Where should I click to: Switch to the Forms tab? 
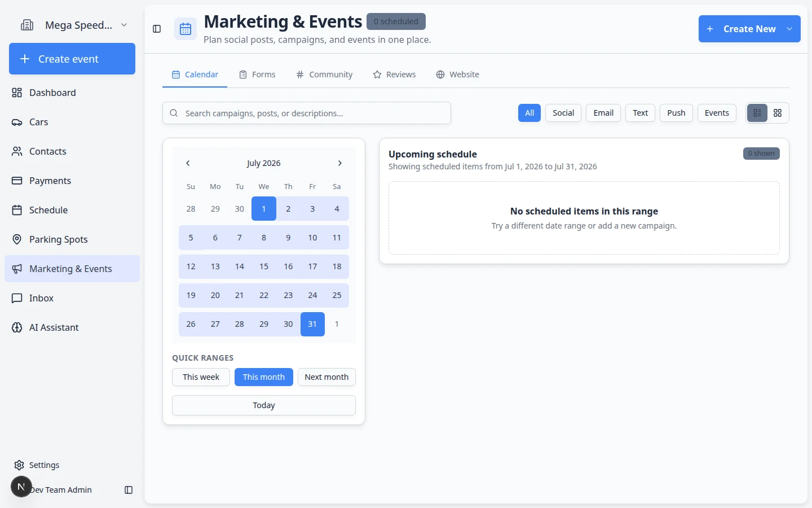257,75
